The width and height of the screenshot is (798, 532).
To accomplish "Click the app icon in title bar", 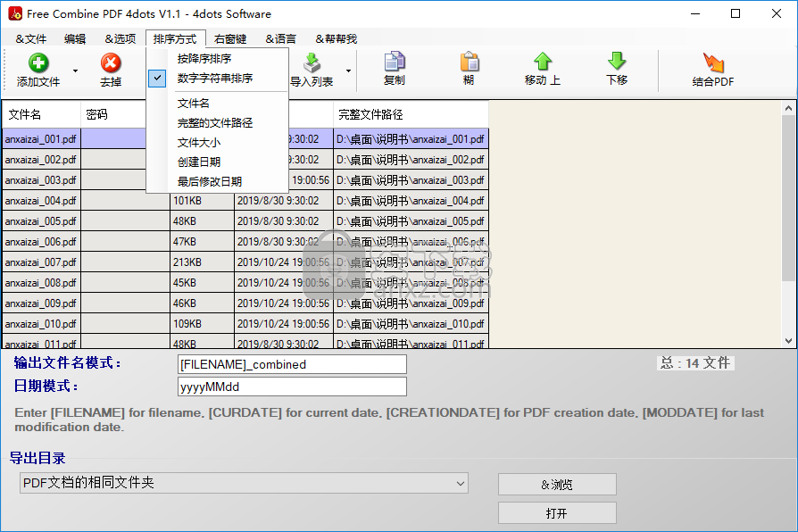I will (x=15, y=13).
